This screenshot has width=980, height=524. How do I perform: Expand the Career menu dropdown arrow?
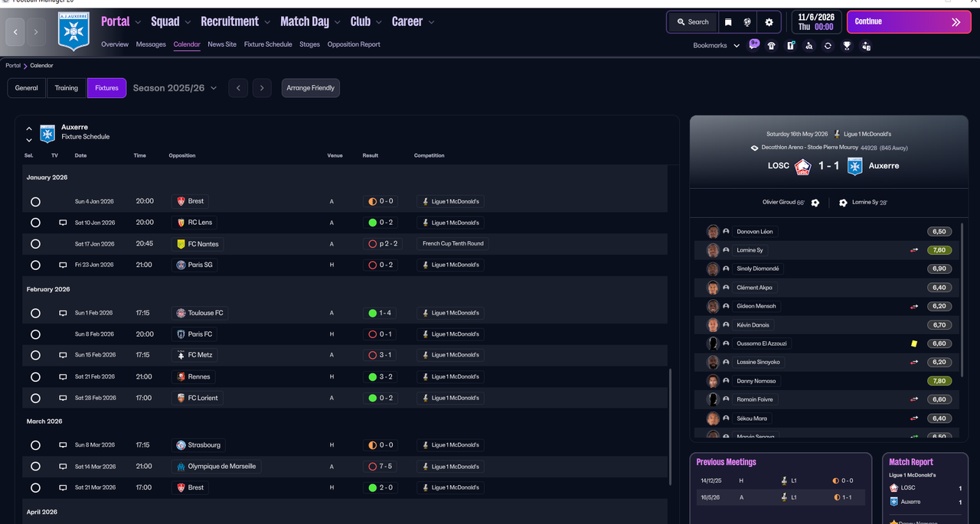point(432,22)
